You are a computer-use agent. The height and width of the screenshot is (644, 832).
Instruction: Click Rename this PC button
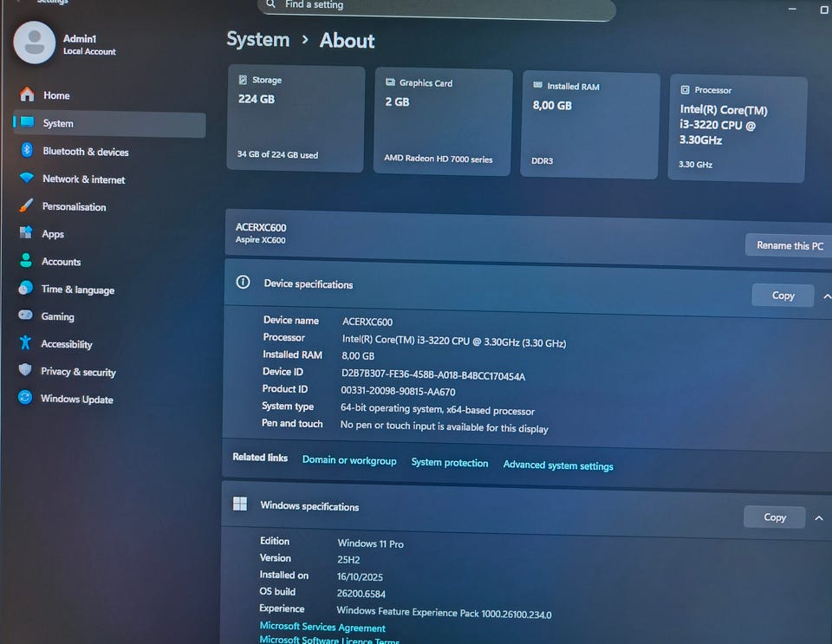point(789,245)
